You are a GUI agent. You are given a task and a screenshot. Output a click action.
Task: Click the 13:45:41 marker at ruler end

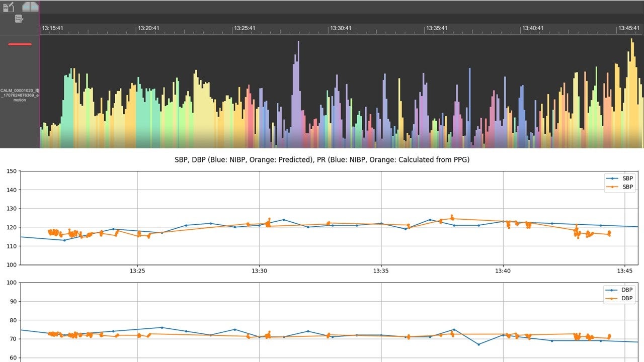[x=629, y=29]
